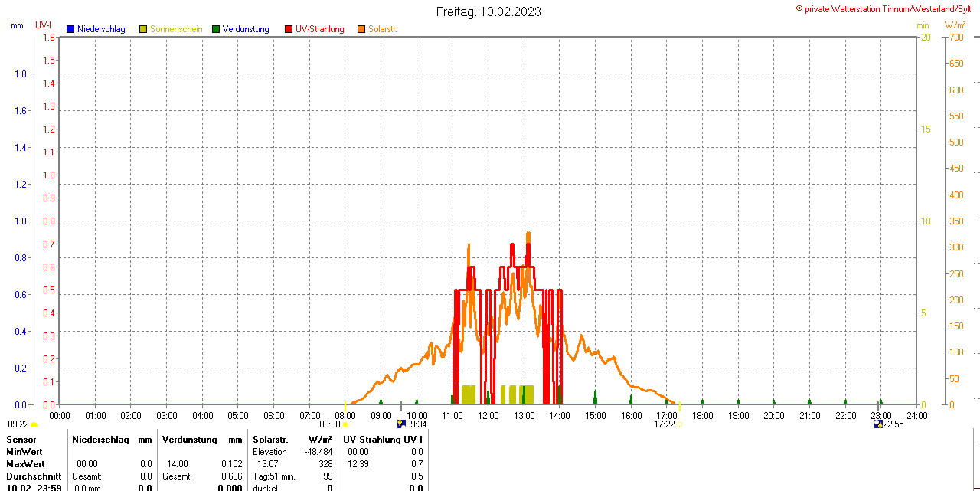Viewport: 980px width, 491px height.
Task: Click the UV-Strahlung legend text
Action: click(x=320, y=29)
